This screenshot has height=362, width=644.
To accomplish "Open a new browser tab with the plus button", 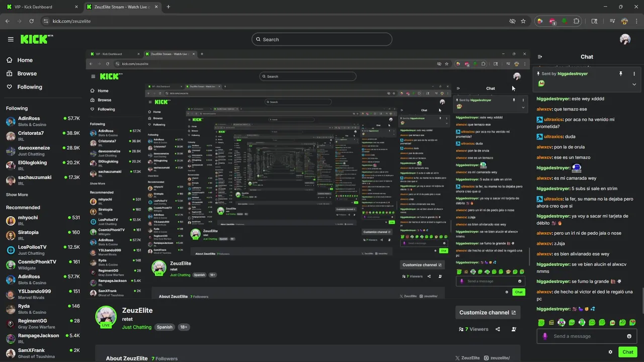I will [x=168, y=7].
